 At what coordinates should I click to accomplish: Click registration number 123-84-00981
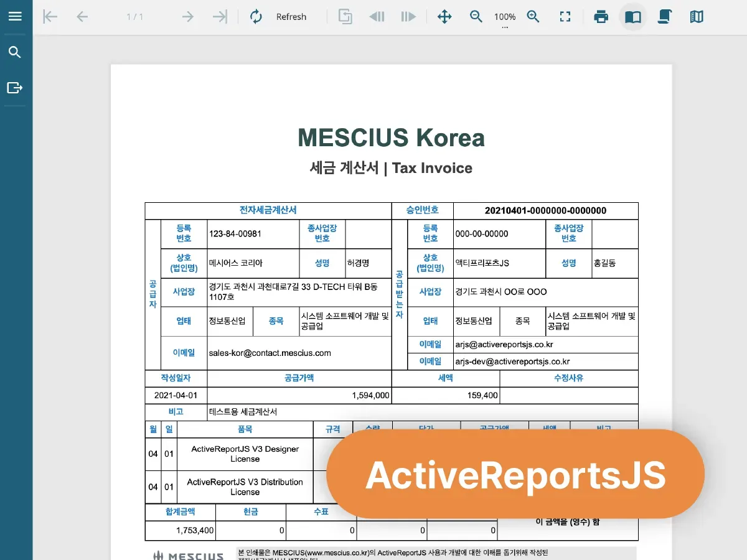[235, 234]
